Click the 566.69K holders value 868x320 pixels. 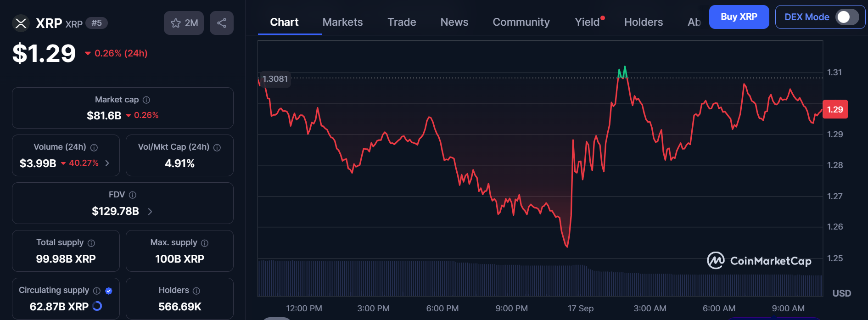[x=180, y=307]
